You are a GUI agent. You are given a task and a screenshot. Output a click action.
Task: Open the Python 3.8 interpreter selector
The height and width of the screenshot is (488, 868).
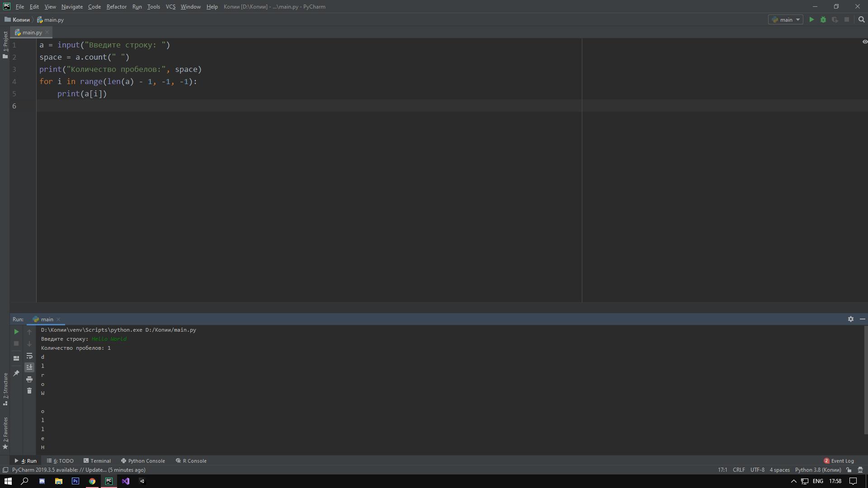(x=818, y=470)
